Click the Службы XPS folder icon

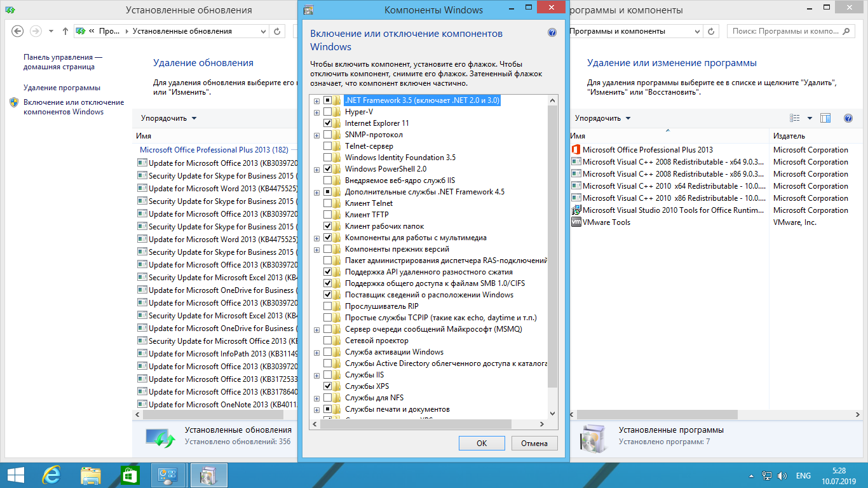(337, 386)
